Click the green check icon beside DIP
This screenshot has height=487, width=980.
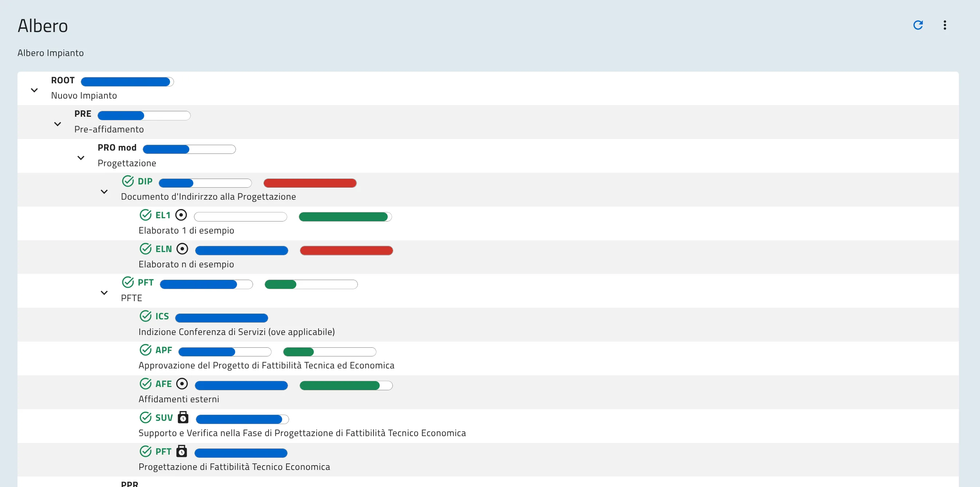[128, 181]
